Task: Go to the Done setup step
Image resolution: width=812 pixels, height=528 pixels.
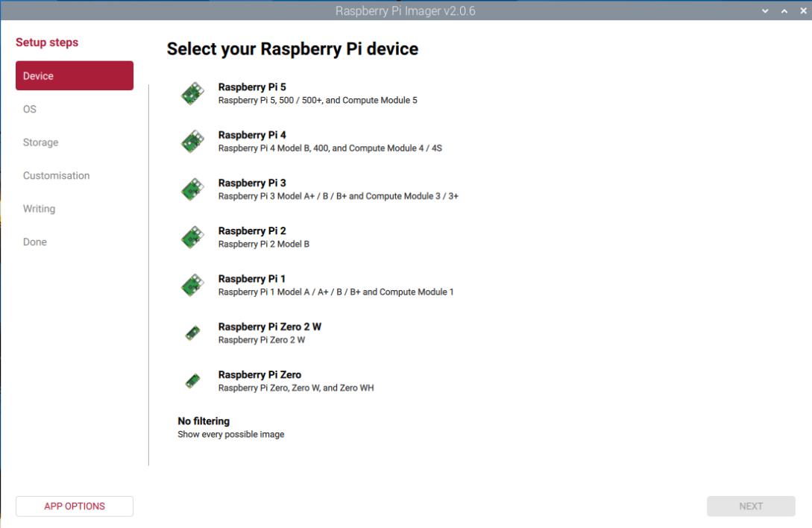Action: [35, 242]
